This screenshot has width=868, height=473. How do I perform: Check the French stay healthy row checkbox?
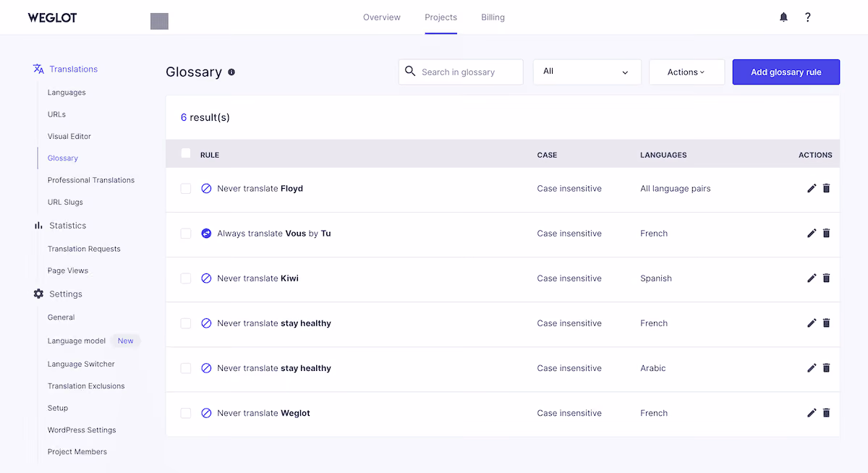tap(186, 323)
